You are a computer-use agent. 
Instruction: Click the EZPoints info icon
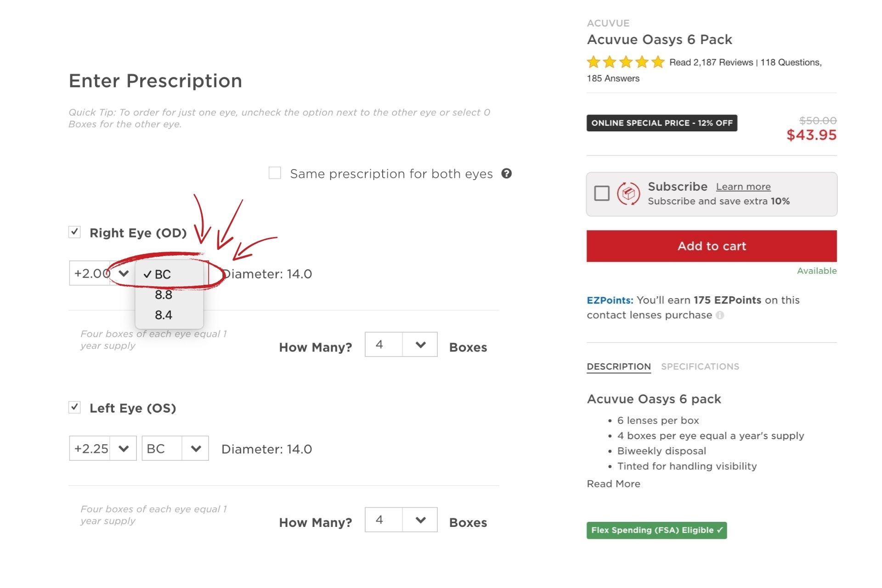(x=720, y=315)
